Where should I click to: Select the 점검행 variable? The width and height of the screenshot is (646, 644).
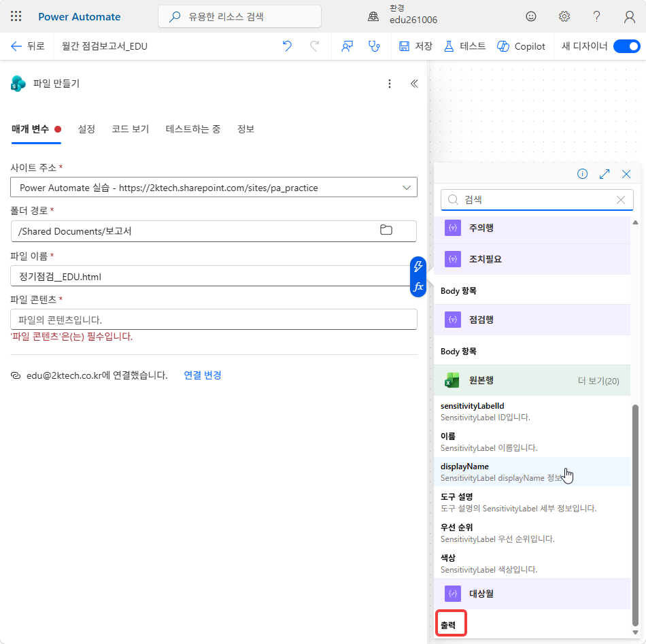pos(532,320)
